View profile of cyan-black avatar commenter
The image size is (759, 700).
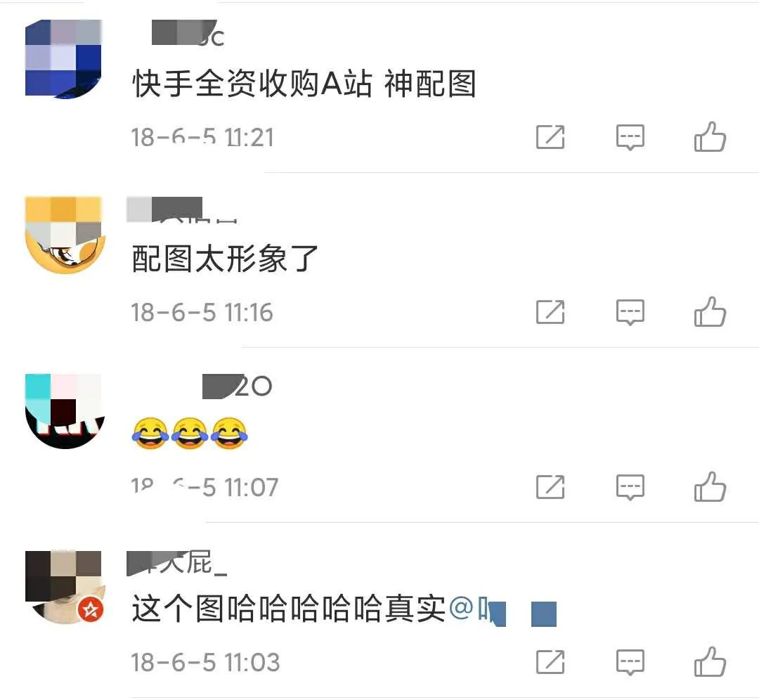[x=65, y=411]
